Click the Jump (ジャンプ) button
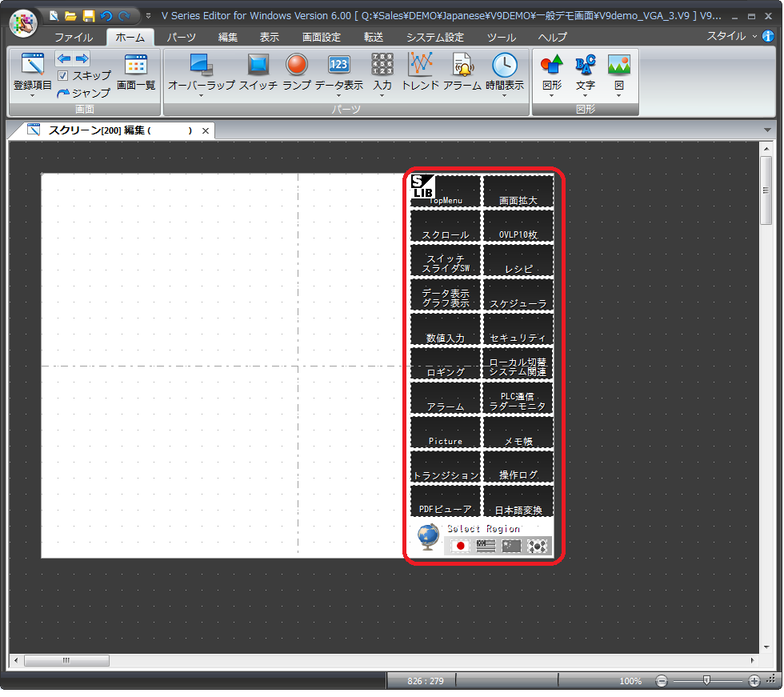 [x=83, y=93]
